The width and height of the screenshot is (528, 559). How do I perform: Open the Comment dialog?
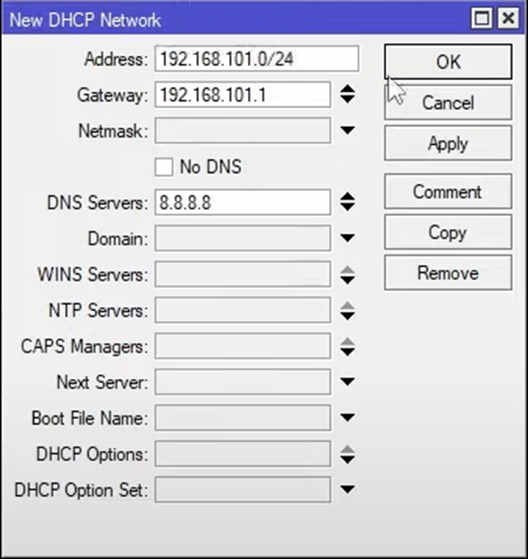click(448, 191)
